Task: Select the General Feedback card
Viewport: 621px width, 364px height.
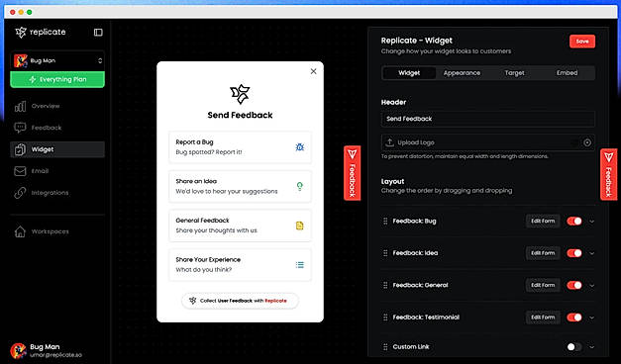Action: [240, 226]
